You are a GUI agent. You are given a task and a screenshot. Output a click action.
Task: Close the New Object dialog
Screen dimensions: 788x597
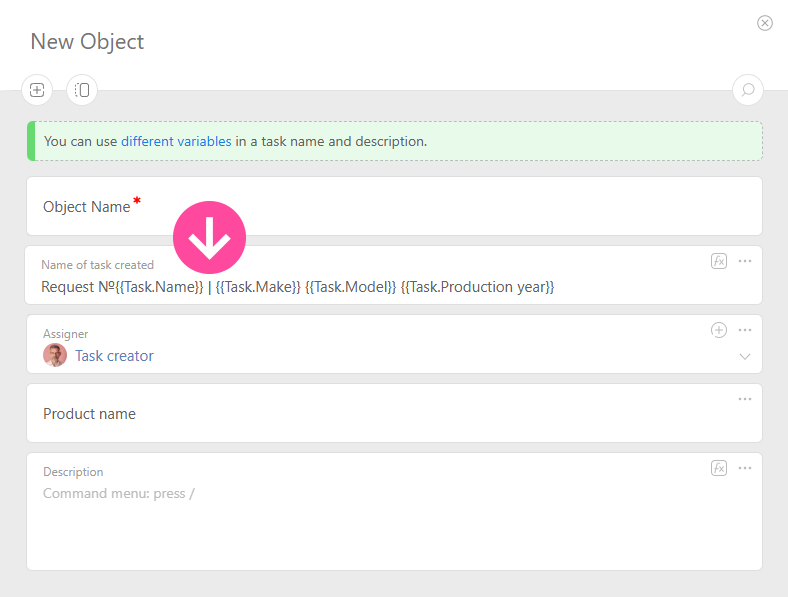(x=765, y=23)
